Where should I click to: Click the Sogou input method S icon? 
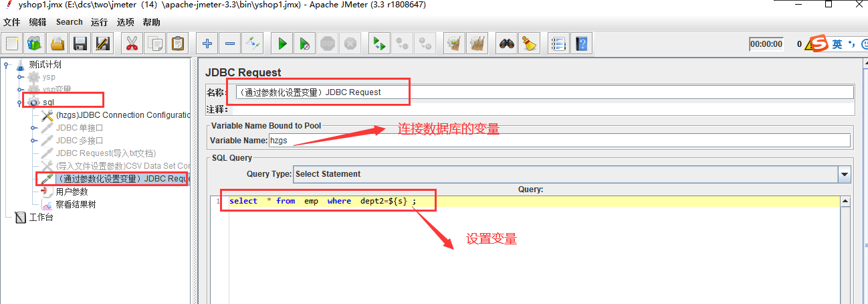(x=819, y=44)
